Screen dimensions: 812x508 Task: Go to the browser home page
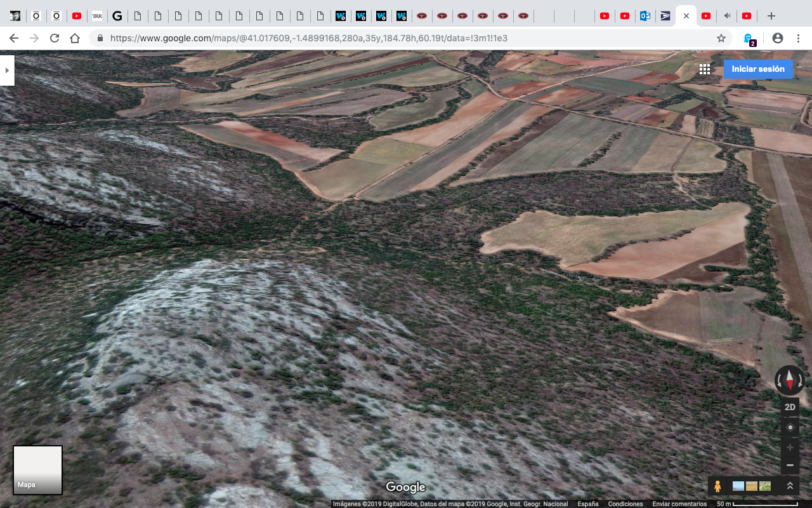tap(75, 38)
